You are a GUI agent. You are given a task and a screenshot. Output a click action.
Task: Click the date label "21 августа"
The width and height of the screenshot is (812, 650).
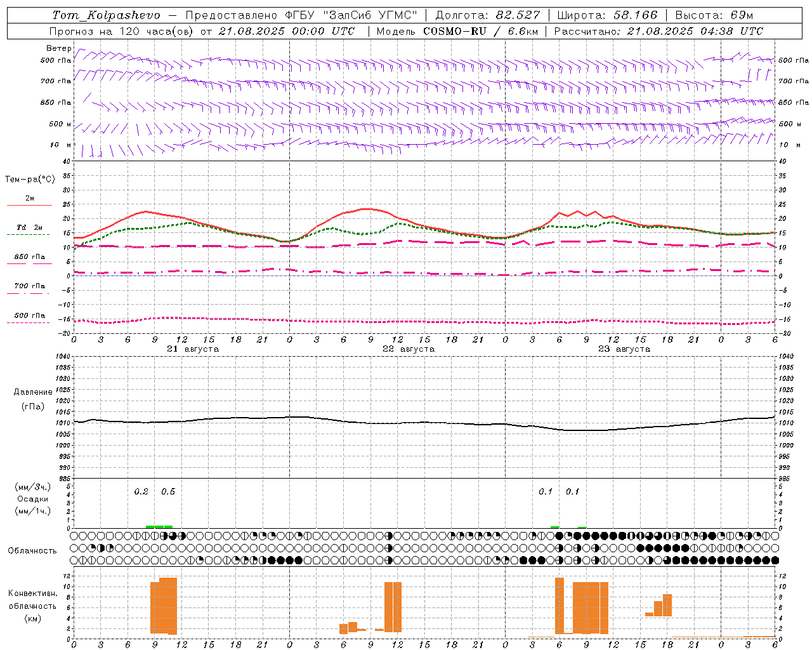[192, 349]
